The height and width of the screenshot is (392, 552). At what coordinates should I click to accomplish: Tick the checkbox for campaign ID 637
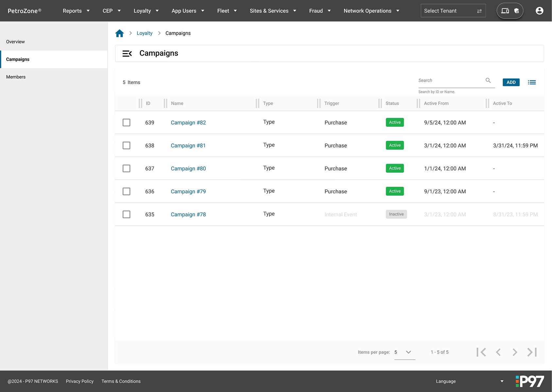point(127,169)
